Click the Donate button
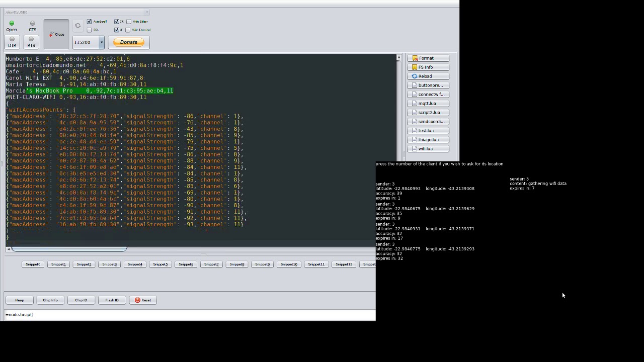The height and width of the screenshot is (362, 644). coord(129,42)
